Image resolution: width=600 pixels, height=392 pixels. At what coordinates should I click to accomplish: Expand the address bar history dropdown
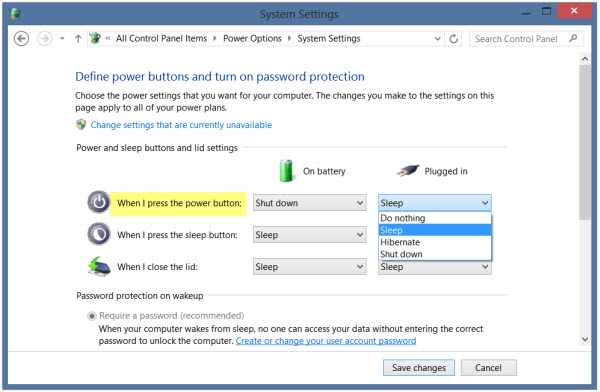[437, 39]
